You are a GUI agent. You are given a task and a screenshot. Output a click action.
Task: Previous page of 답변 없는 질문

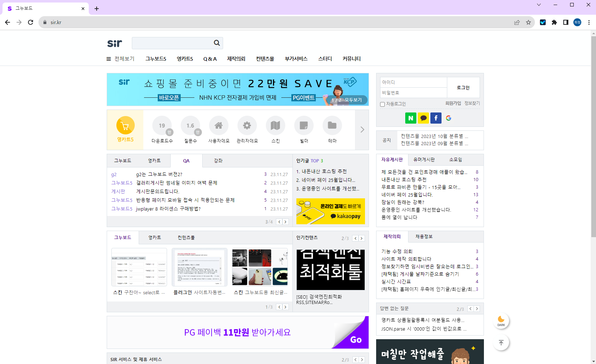point(470,309)
